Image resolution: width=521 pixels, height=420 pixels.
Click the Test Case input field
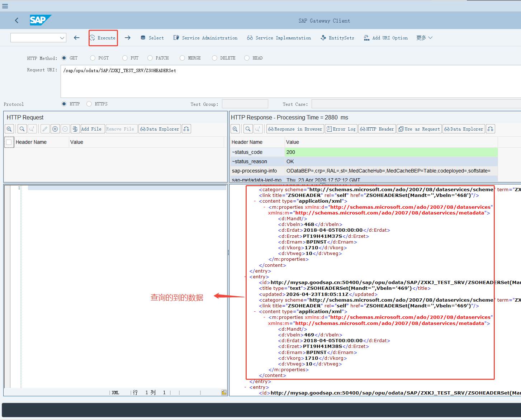click(416, 104)
